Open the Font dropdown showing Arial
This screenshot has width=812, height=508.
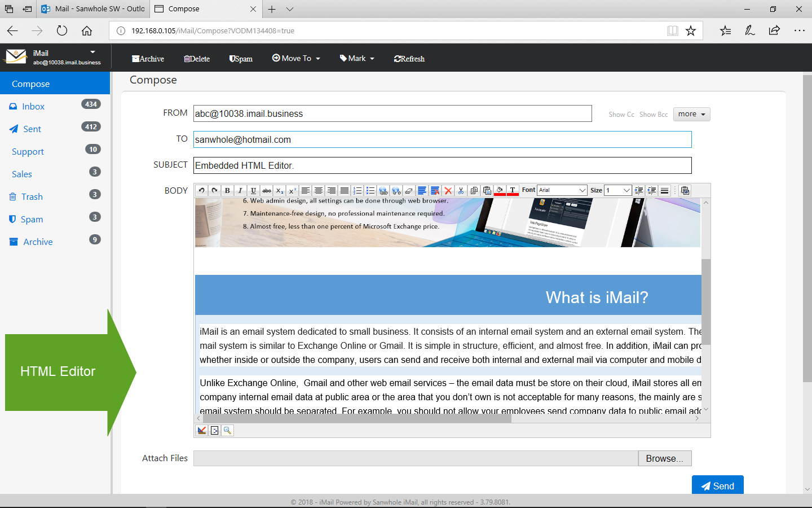tap(562, 190)
